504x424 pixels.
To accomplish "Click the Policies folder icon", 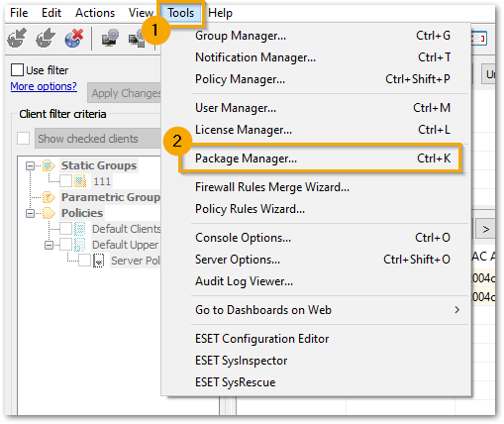I will [x=49, y=213].
